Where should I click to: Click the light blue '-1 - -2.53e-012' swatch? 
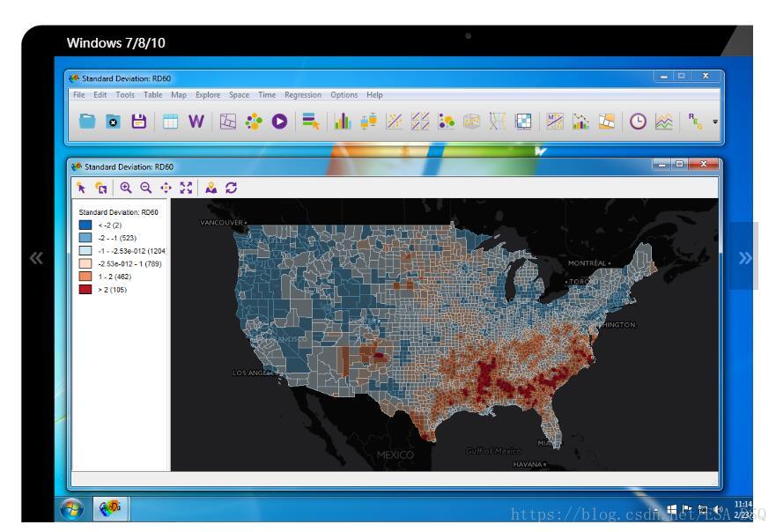pyautogui.click(x=85, y=251)
